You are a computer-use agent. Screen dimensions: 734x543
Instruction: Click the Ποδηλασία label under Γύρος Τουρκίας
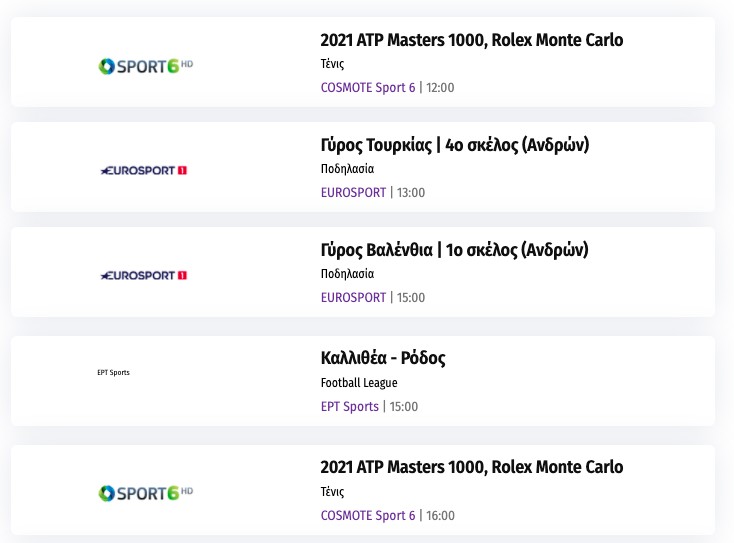pyautogui.click(x=347, y=169)
